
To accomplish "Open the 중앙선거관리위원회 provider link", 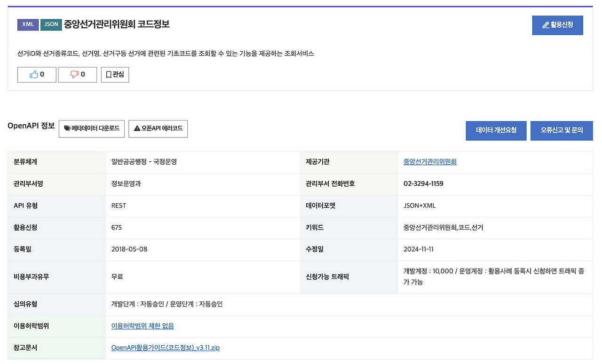I will click(x=429, y=162).
